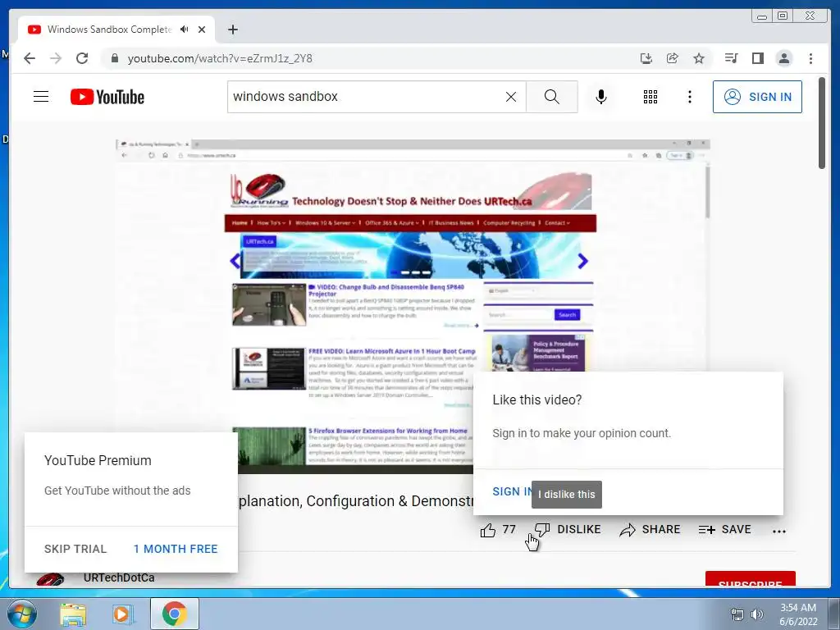
Task: Open the YouTube hamburger guide menu
Action: (x=41, y=97)
